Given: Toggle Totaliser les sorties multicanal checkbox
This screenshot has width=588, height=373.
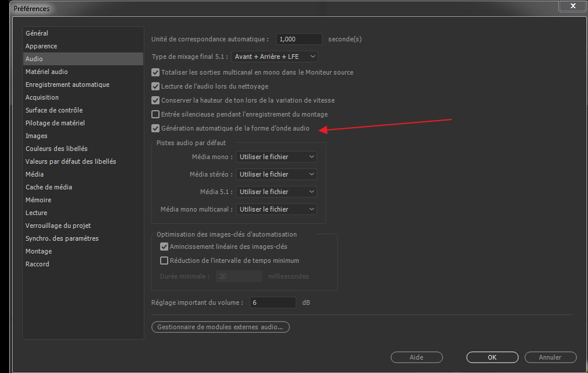Looking at the screenshot, I should tap(155, 72).
